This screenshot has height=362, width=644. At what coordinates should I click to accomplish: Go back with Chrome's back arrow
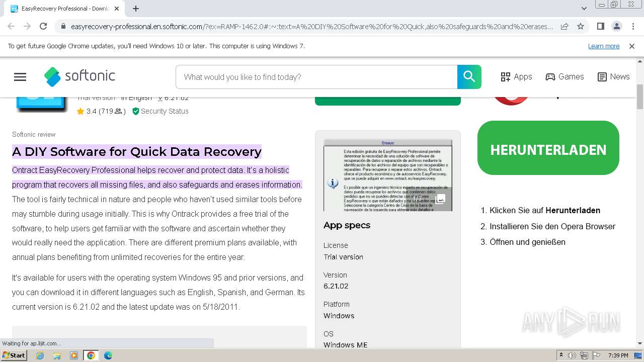11,26
